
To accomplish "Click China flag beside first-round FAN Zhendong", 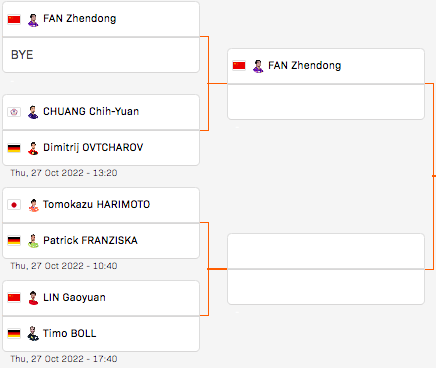I will coord(14,19).
